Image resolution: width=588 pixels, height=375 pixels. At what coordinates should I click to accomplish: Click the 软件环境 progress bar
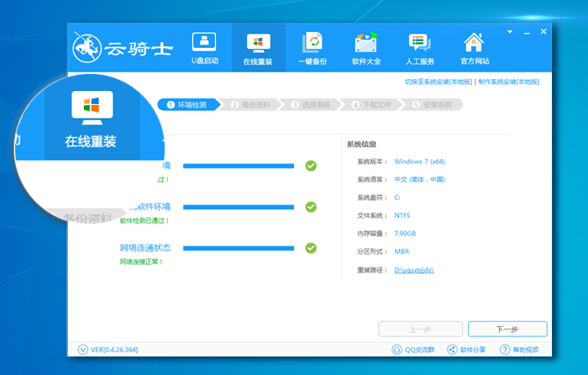[239, 207]
